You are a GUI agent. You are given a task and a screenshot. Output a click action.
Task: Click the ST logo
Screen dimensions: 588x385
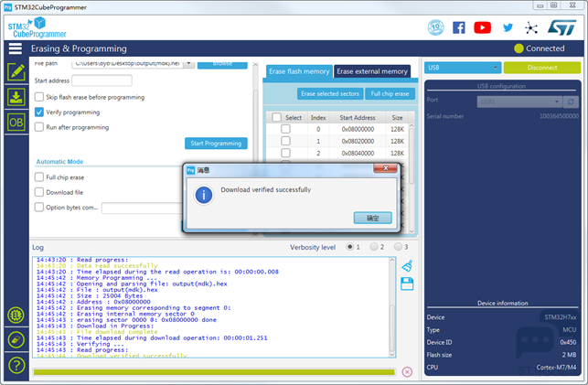(x=561, y=27)
